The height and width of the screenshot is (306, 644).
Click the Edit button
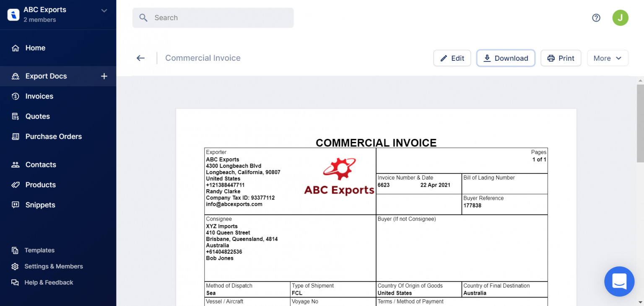click(x=452, y=58)
